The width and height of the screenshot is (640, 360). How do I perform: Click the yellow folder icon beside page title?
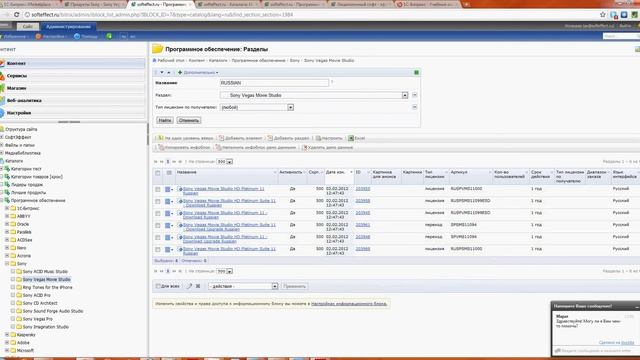pyautogui.click(x=158, y=49)
